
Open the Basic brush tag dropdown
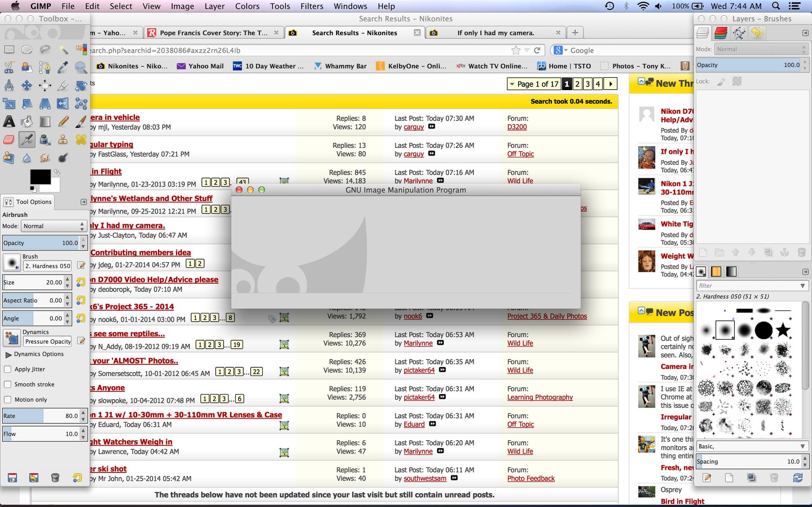coord(751,446)
